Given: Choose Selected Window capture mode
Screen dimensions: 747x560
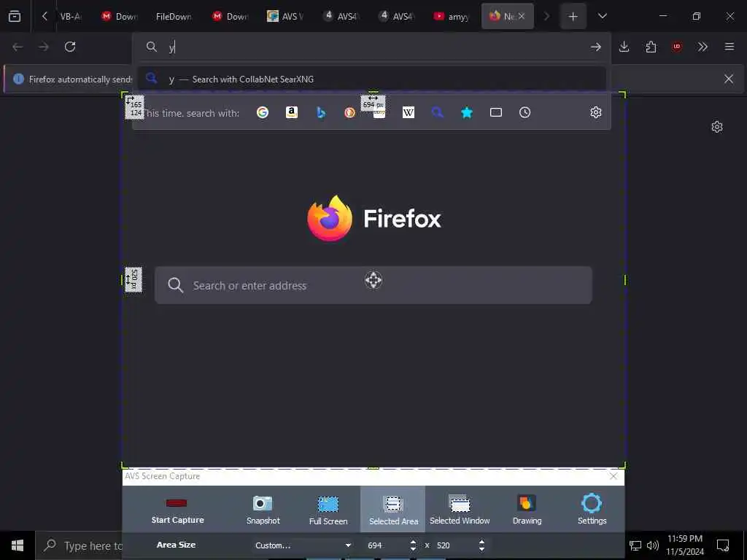Looking at the screenshot, I should pos(460,510).
